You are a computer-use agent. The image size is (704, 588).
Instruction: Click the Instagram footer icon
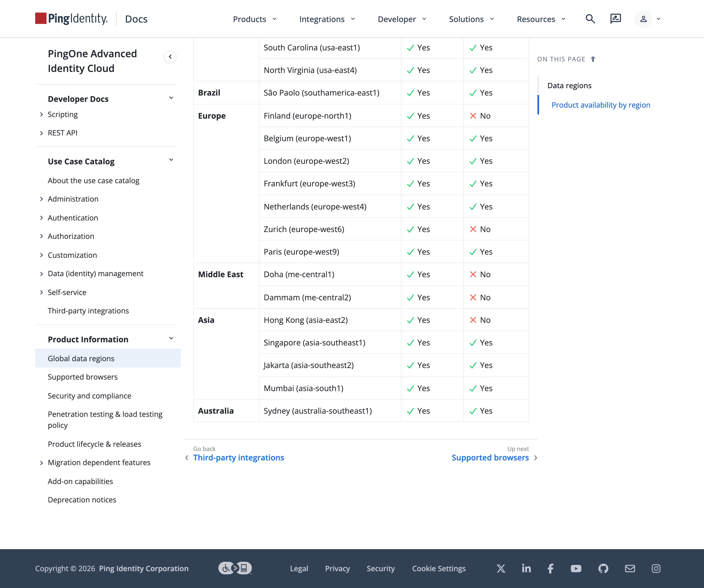coord(656,569)
